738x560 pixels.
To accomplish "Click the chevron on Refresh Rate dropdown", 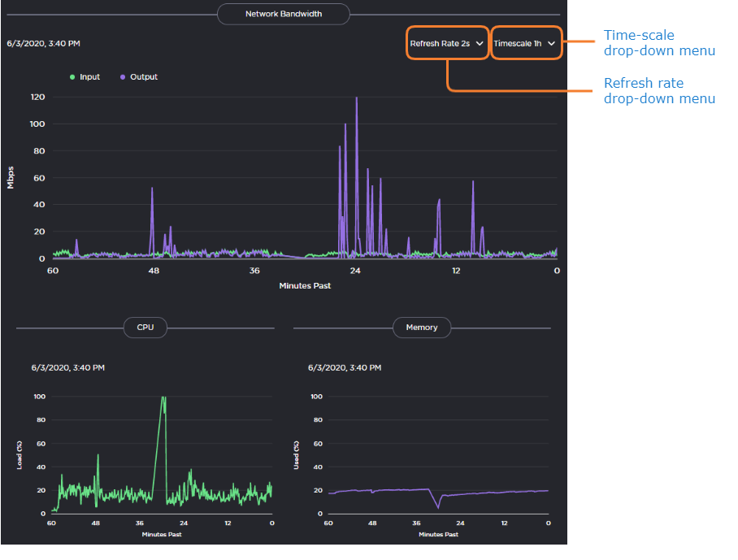I will (x=478, y=44).
